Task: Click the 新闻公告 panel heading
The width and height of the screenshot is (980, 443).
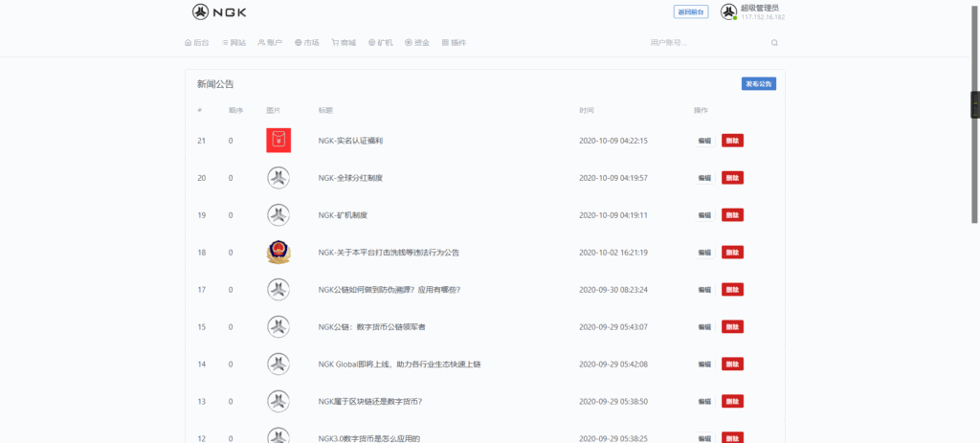Action: [215, 84]
